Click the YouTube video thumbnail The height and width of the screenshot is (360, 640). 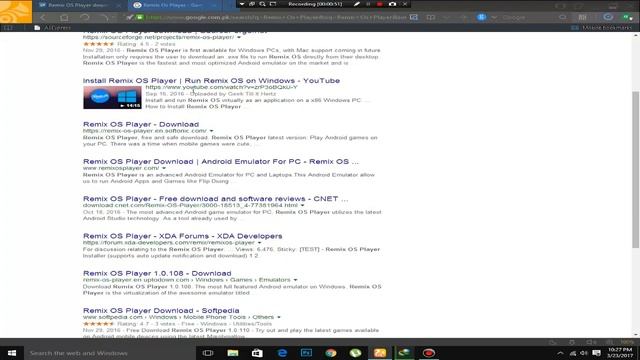click(x=112, y=97)
